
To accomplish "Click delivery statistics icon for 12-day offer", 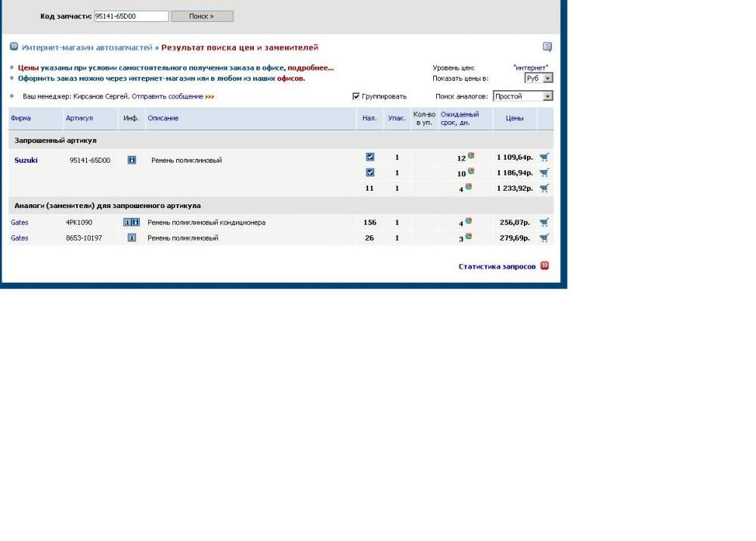I will [470, 156].
